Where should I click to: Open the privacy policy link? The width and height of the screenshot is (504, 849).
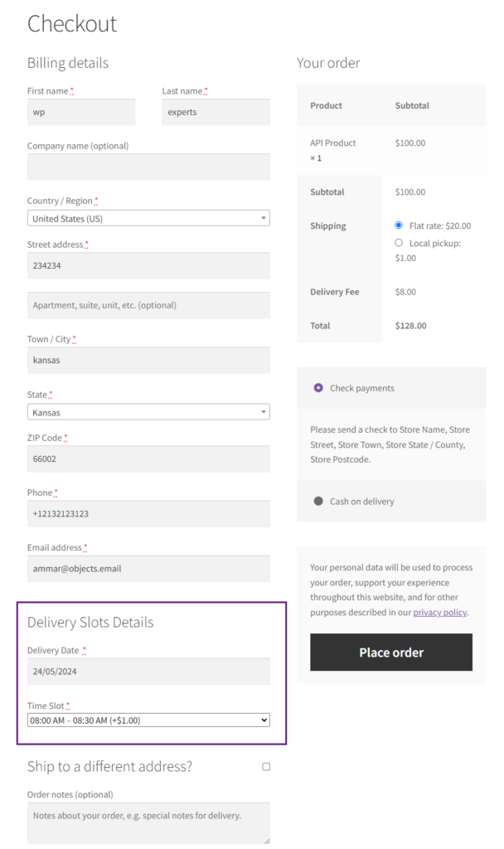tap(439, 613)
